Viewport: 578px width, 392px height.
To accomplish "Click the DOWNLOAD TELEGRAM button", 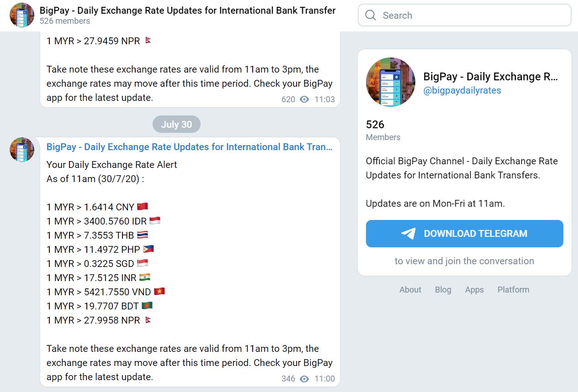I will (x=464, y=234).
